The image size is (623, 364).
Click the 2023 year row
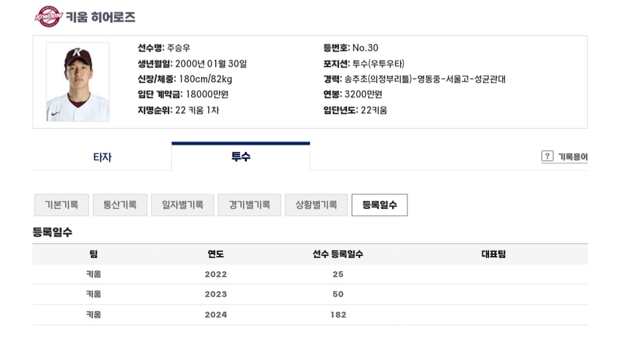pyautogui.click(x=310, y=294)
